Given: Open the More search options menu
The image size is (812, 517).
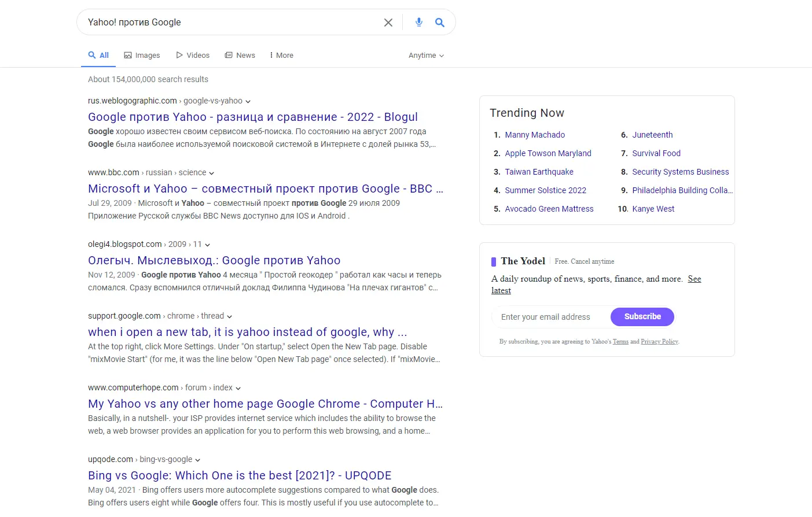Looking at the screenshot, I should point(282,56).
